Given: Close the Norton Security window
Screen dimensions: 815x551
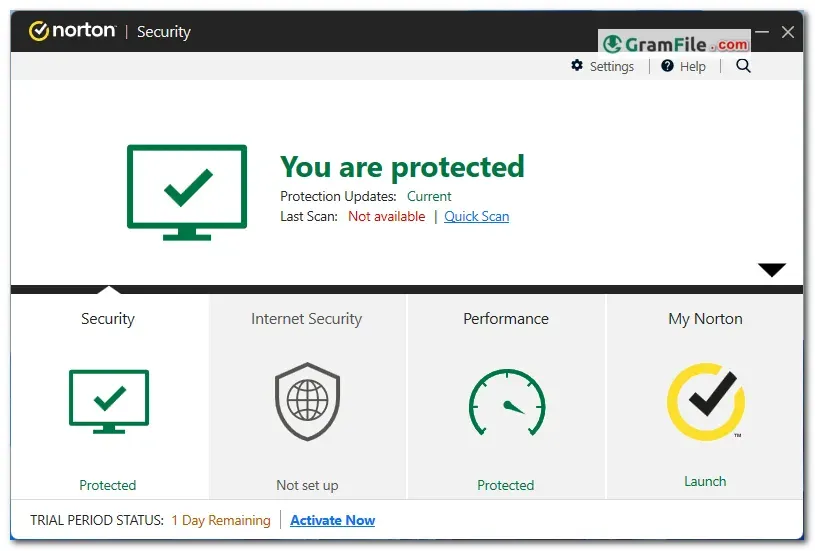Looking at the screenshot, I should 788,32.
